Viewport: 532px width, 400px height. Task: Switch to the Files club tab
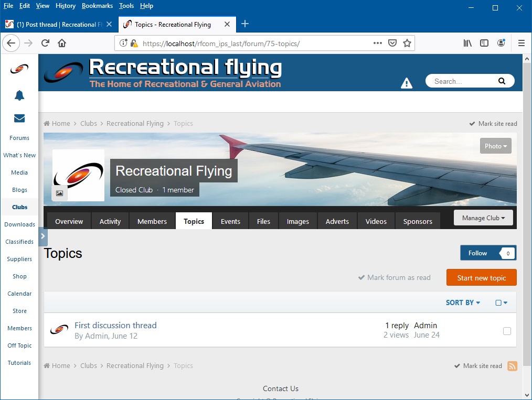click(263, 221)
